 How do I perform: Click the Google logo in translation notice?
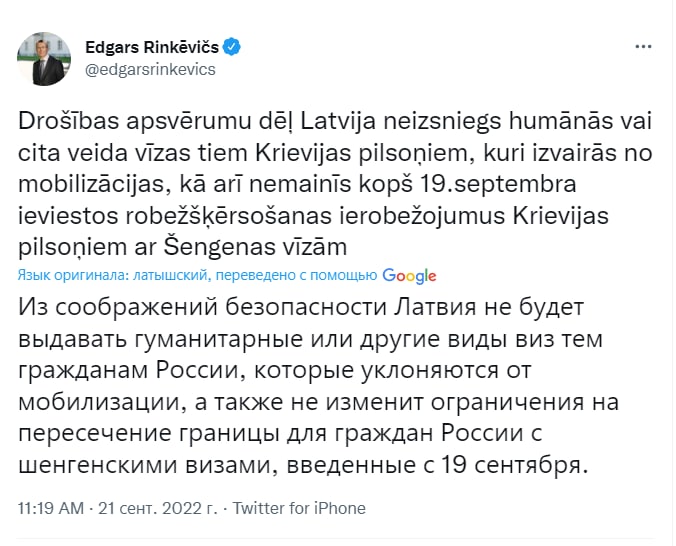point(409,275)
